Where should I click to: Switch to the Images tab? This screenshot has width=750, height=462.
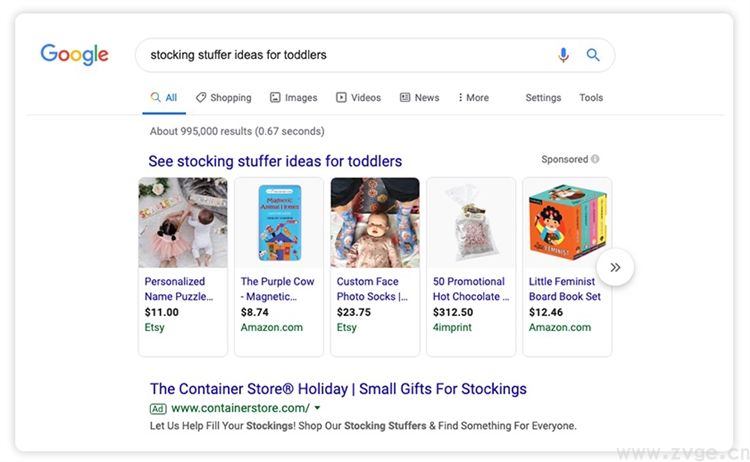pyautogui.click(x=293, y=98)
